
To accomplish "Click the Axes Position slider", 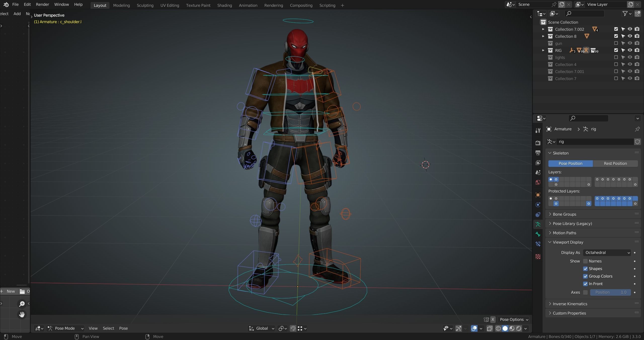I will [x=610, y=292].
